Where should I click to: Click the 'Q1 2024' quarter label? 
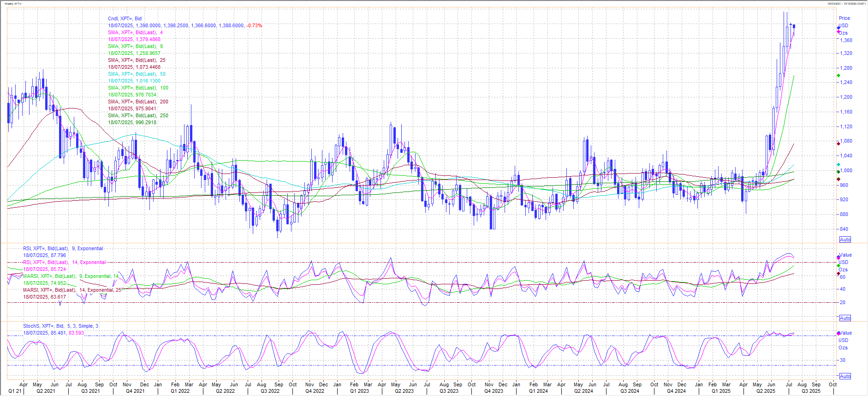(538, 391)
